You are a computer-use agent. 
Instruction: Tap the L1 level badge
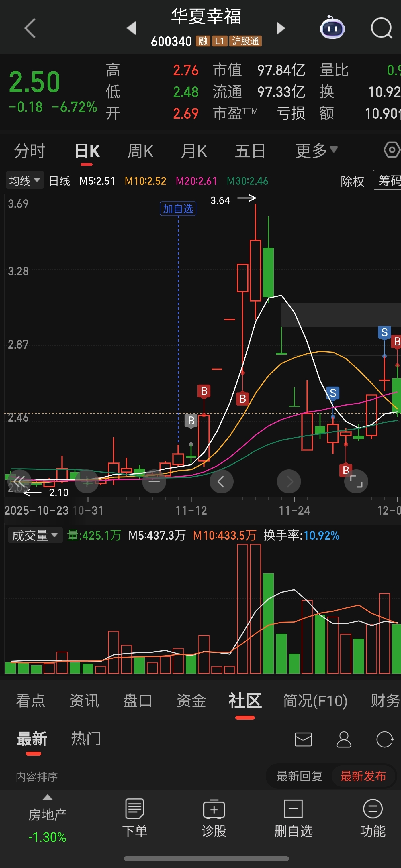tap(220, 41)
